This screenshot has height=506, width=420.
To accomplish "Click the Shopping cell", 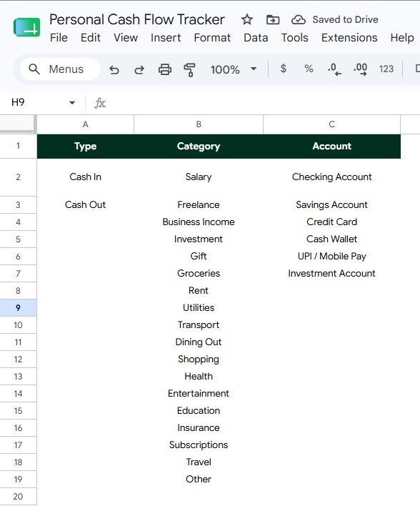I will point(199,359).
